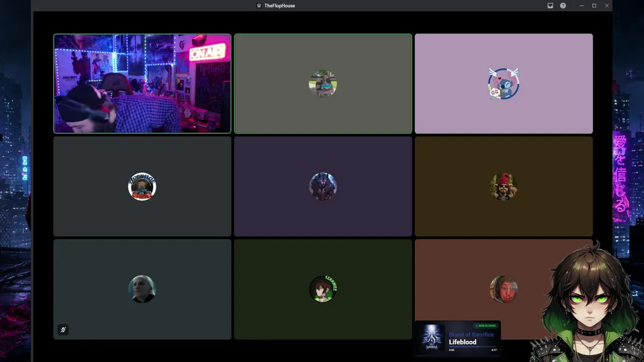
Task: Close the TheFlopHouse call window
Action: click(607, 6)
